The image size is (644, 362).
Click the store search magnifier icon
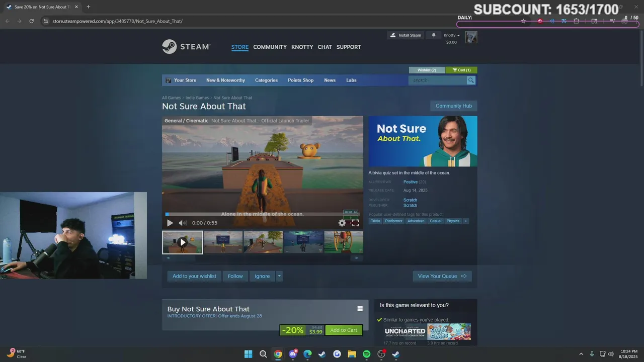click(x=471, y=80)
